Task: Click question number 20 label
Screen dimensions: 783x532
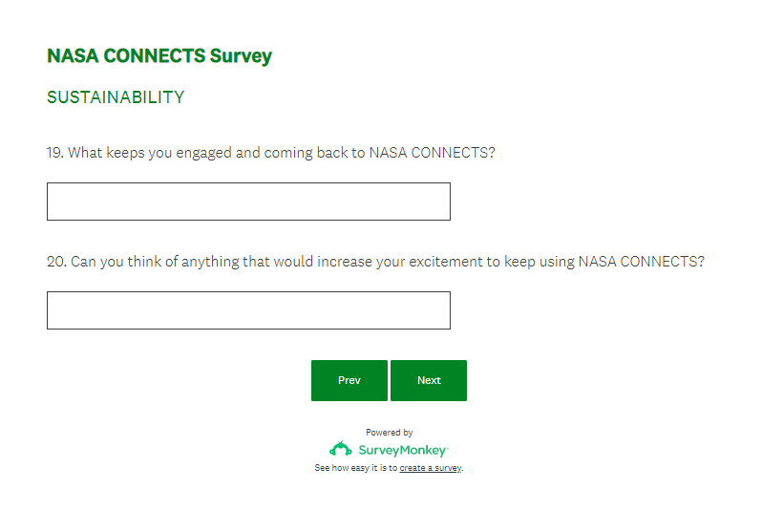Action: (55, 262)
